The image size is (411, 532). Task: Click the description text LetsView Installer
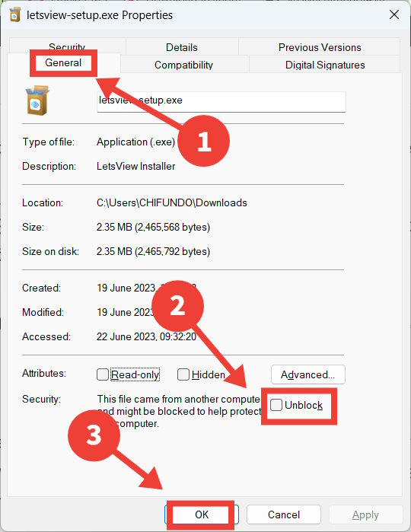[x=135, y=166]
